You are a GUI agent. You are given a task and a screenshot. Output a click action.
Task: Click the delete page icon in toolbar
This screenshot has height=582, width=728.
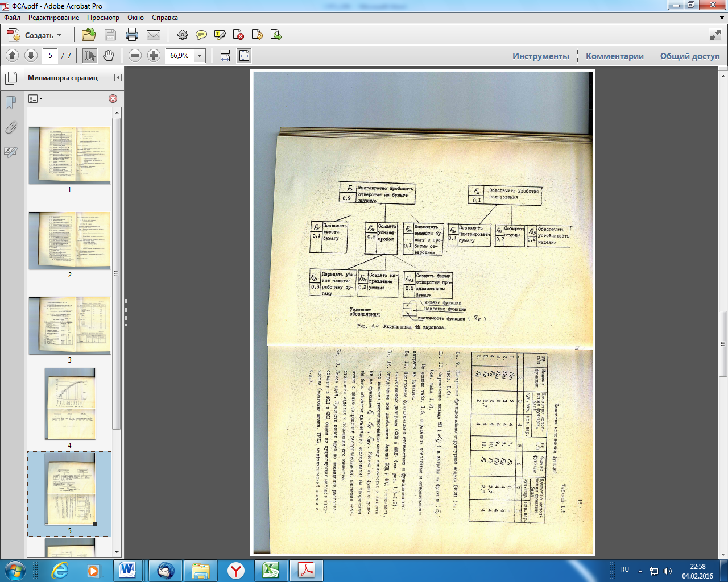point(239,35)
